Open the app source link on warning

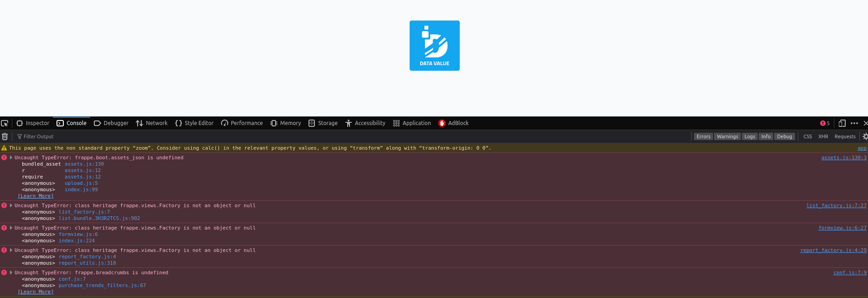click(x=862, y=148)
